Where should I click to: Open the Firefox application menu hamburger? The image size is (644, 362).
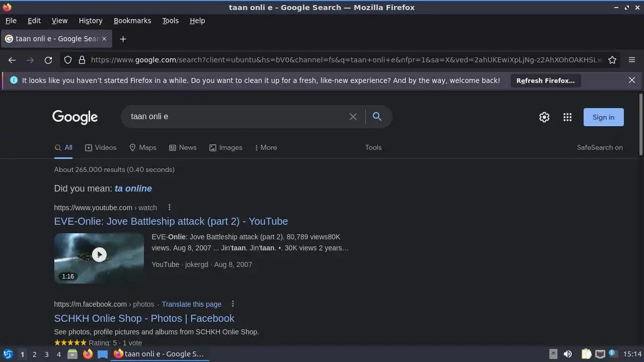coord(632,60)
